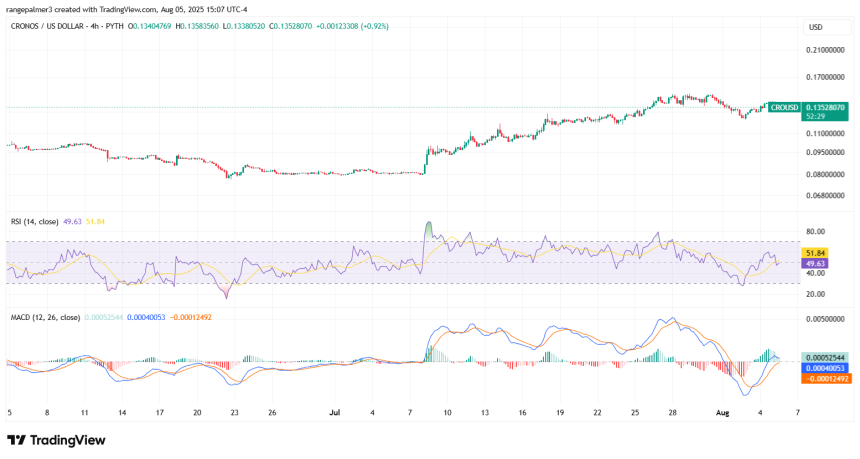The width and height of the screenshot is (860, 459).
Task: Click the 80.00 level on RSI scale
Action: (x=816, y=232)
